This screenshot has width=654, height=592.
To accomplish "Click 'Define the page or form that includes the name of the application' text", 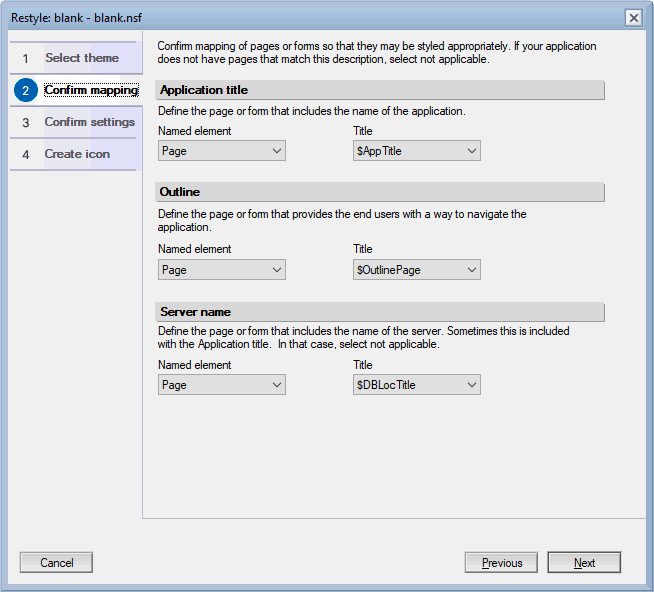I will pyautogui.click(x=312, y=111).
